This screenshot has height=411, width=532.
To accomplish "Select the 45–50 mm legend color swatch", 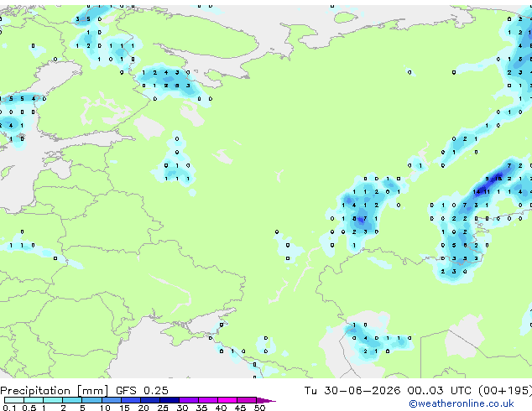I will pos(247,400).
